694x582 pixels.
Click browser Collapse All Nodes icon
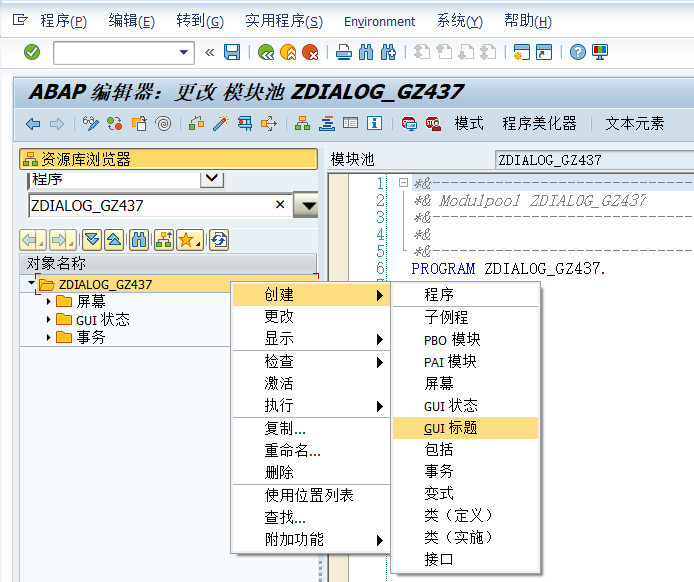(114, 240)
